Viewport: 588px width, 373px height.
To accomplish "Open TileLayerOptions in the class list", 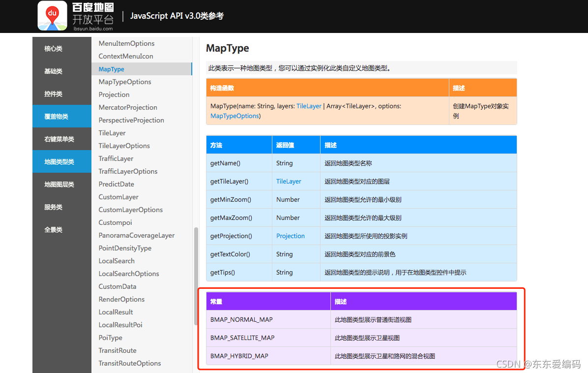I will 124,146.
